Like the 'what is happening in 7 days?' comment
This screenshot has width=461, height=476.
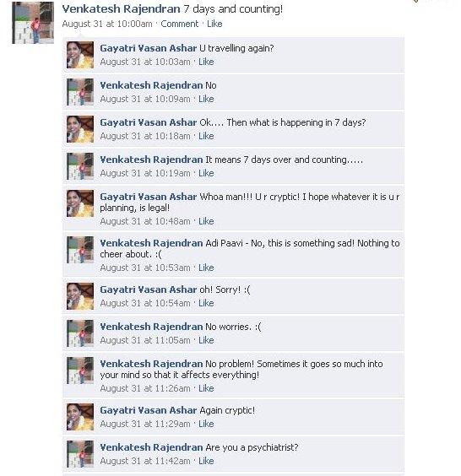click(206, 136)
